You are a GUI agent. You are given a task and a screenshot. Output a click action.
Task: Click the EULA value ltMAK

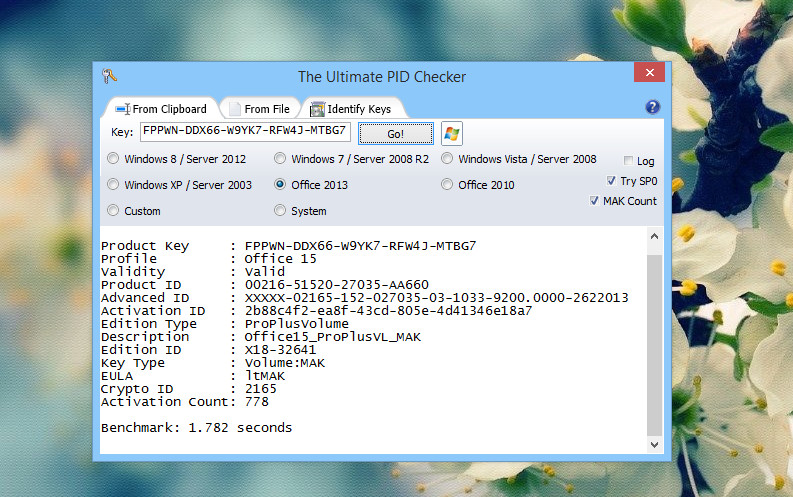coord(265,376)
